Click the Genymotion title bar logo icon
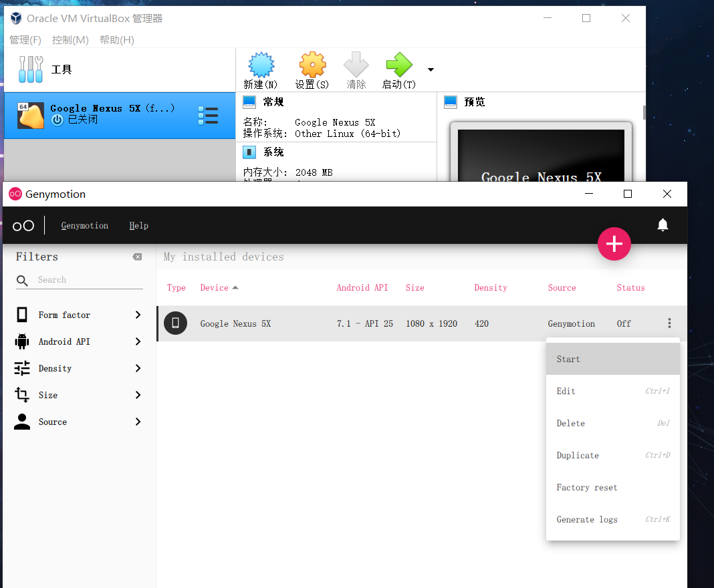Image resolution: width=714 pixels, height=588 pixels. 15,194
